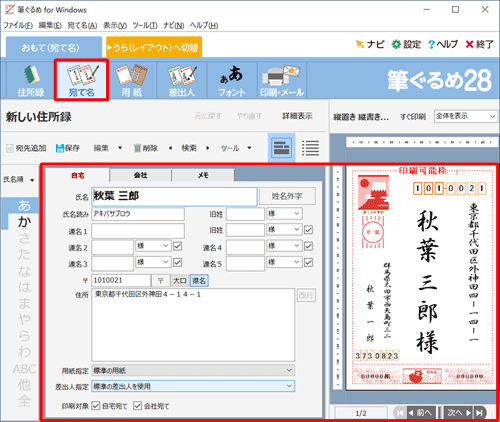
Task: Click すぐ印刷 quick print
Action: click(413, 116)
